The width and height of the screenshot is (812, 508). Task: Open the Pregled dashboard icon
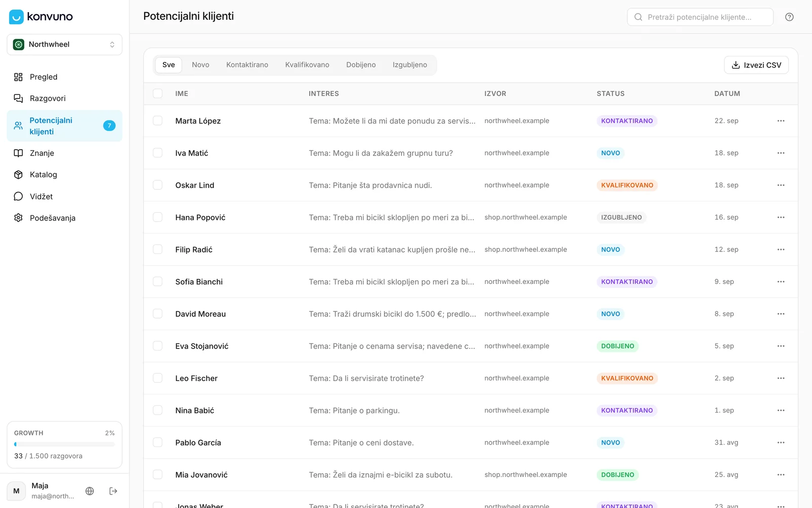(18, 77)
